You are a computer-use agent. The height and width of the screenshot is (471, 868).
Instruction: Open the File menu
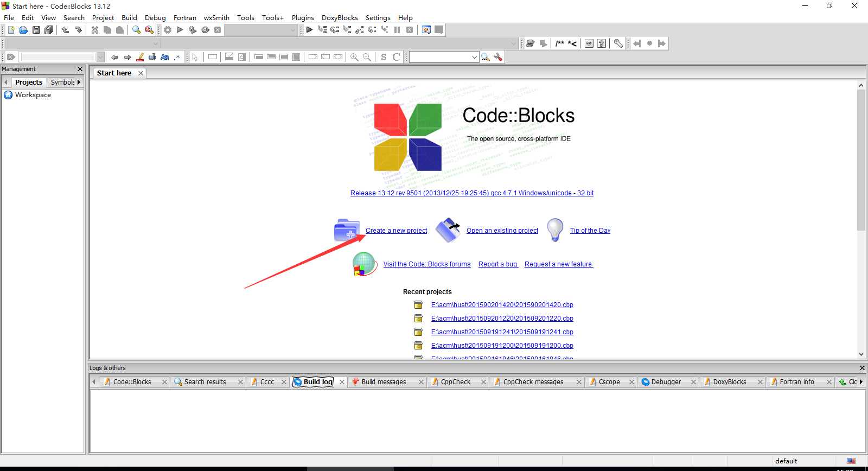9,17
